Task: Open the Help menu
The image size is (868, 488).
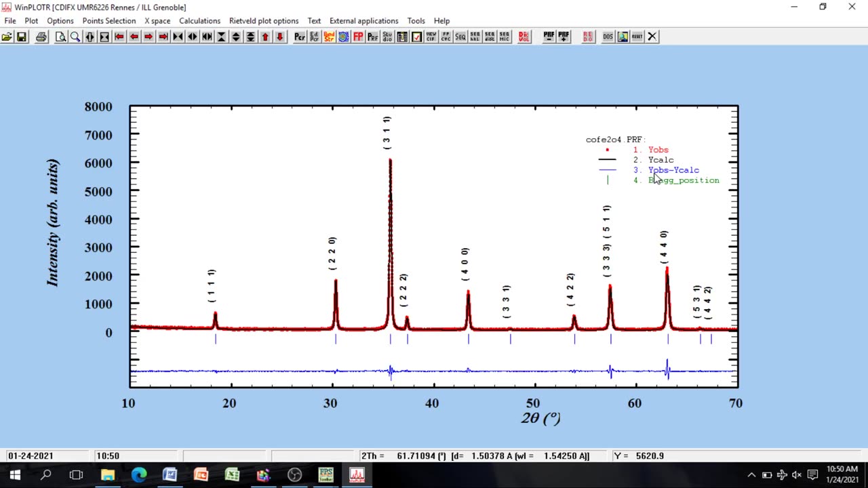Action: pos(441,21)
